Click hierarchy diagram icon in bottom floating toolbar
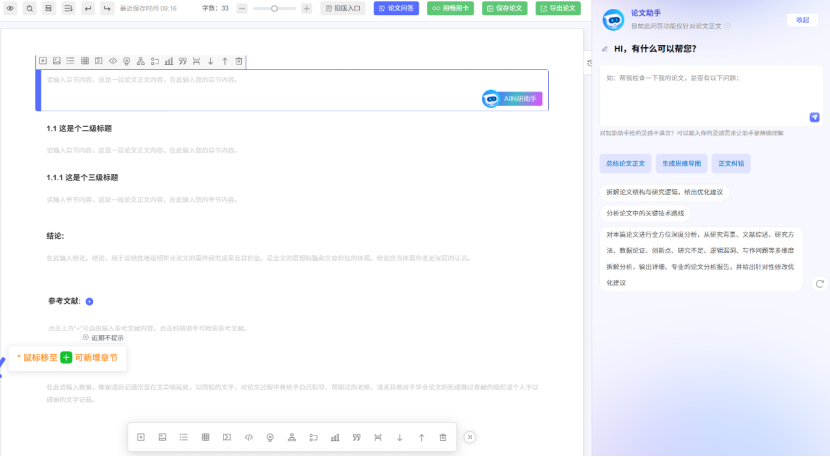 292,437
